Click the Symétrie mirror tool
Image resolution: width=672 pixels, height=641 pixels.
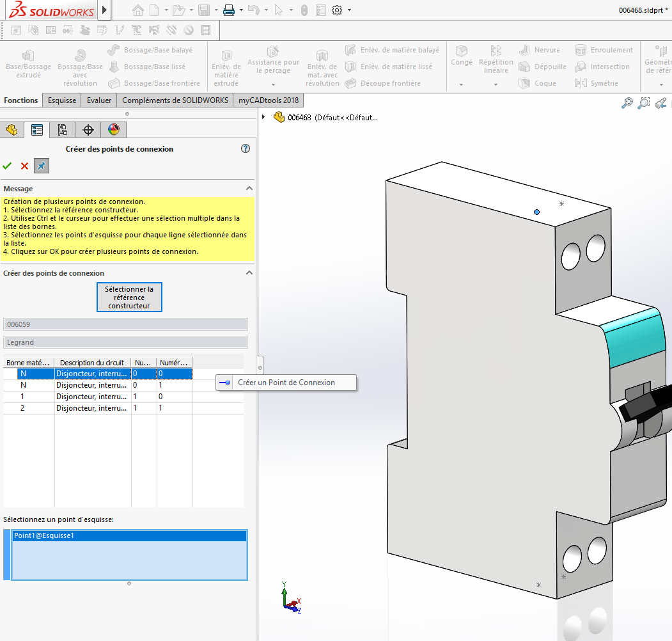point(597,83)
